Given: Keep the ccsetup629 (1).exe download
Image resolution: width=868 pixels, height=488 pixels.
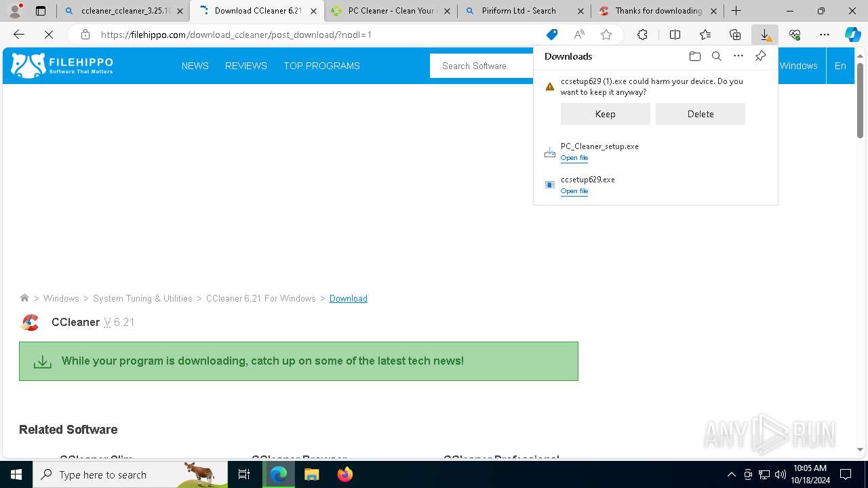Looking at the screenshot, I should [x=605, y=114].
